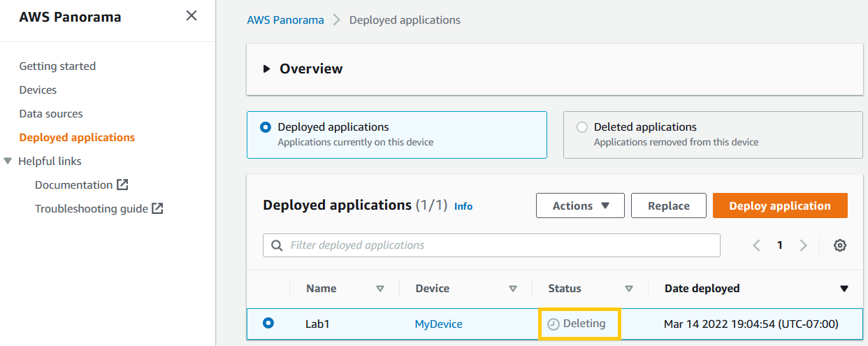The image size is (868, 346).
Task: Click the Deleting status text
Action: (584, 324)
